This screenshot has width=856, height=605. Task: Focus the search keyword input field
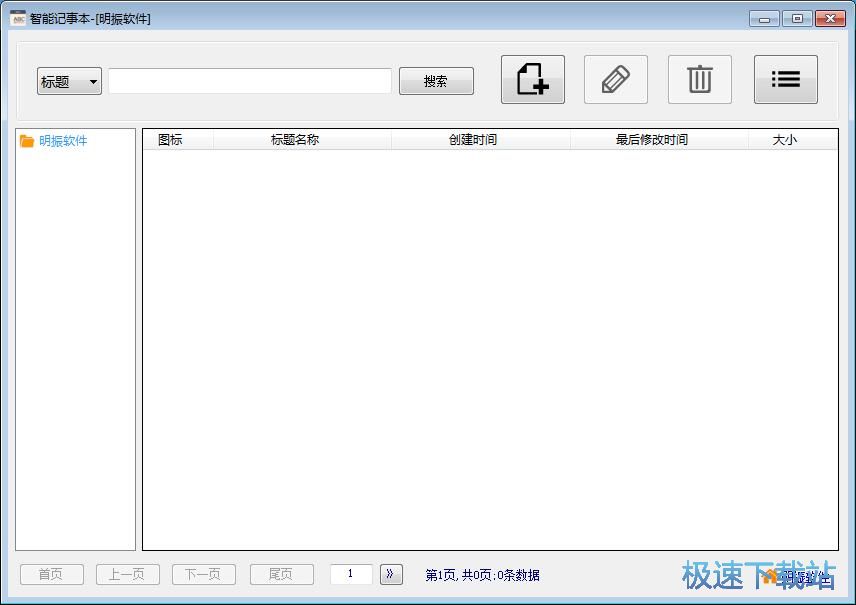[249, 81]
